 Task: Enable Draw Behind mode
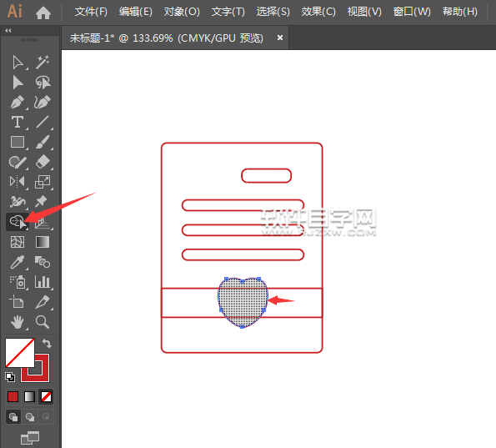(x=30, y=417)
